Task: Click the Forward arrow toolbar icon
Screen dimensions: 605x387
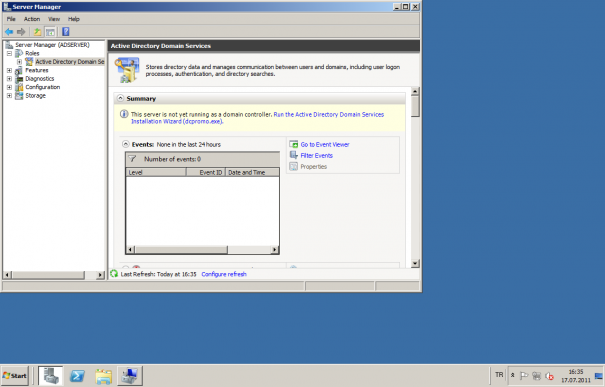Action: coord(21,32)
